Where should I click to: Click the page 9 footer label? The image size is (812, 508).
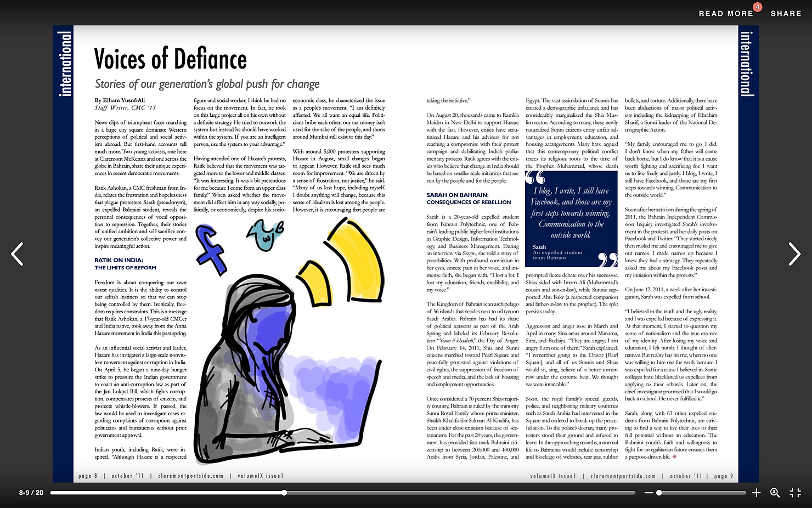click(724, 476)
